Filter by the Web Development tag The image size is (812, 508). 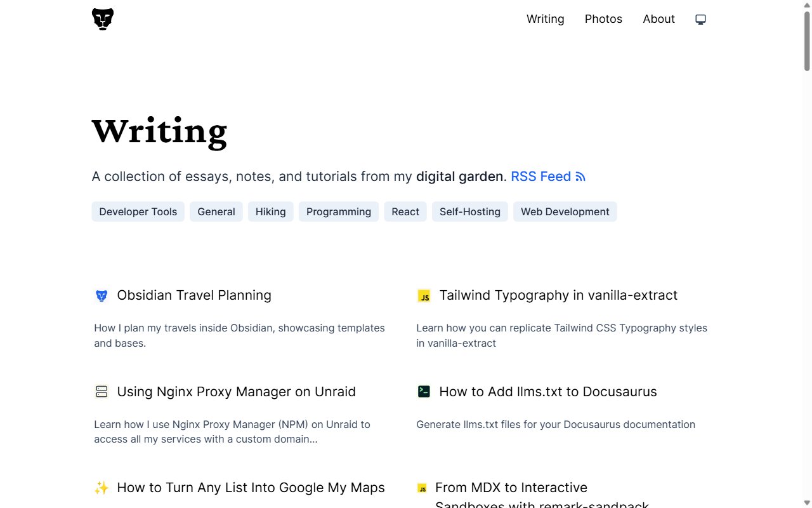pos(565,211)
